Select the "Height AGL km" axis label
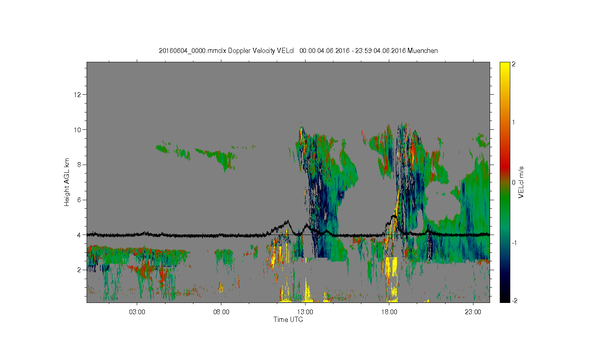 pos(67,182)
